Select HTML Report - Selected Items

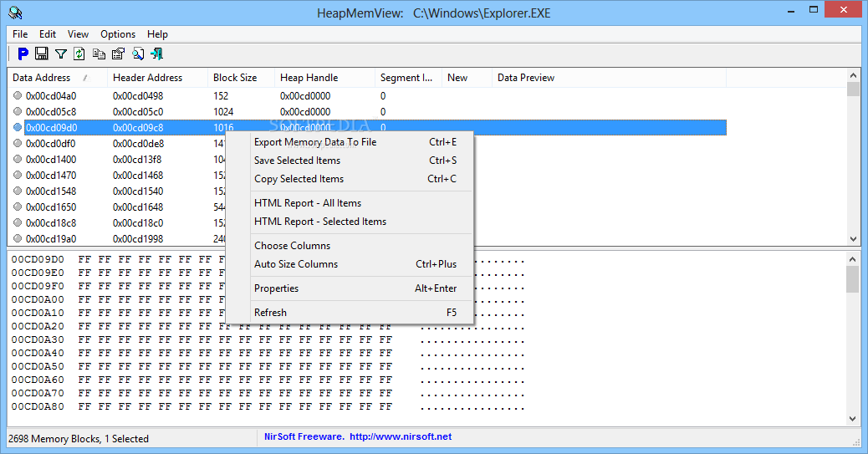point(350,222)
